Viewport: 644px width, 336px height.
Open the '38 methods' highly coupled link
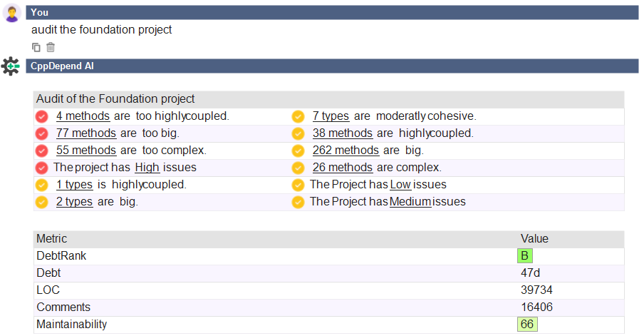click(x=343, y=133)
